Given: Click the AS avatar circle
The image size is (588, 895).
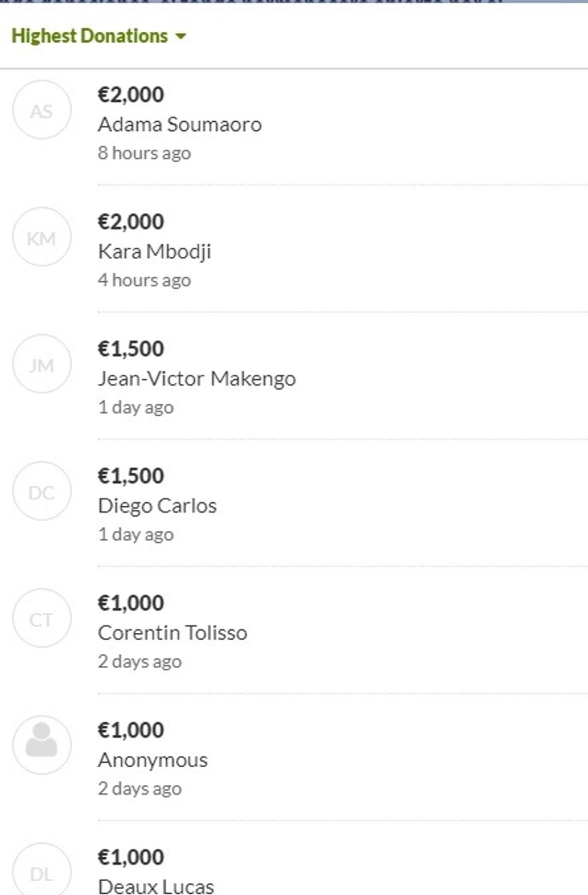Looking at the screenshot, I should (42, 110).
